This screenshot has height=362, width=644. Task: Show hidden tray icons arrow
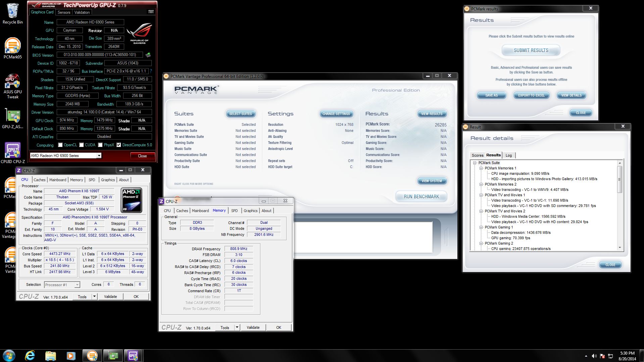pos(586,356)
